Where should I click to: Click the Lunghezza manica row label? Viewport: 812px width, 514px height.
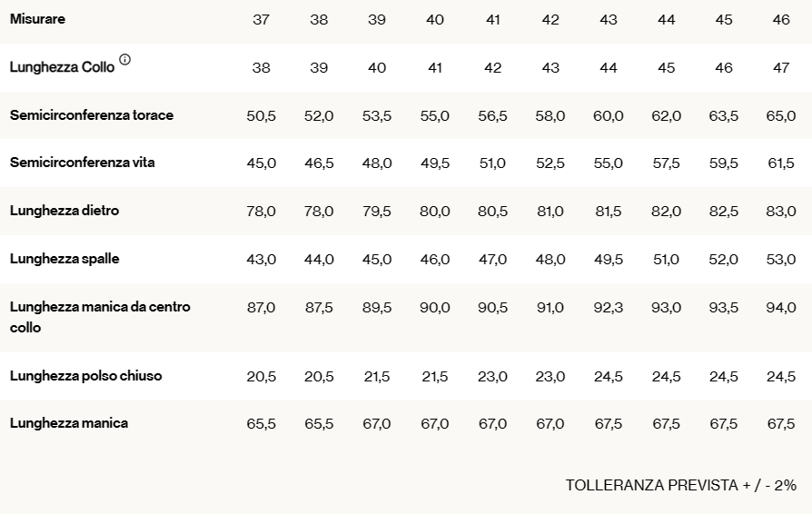[69, 423]
